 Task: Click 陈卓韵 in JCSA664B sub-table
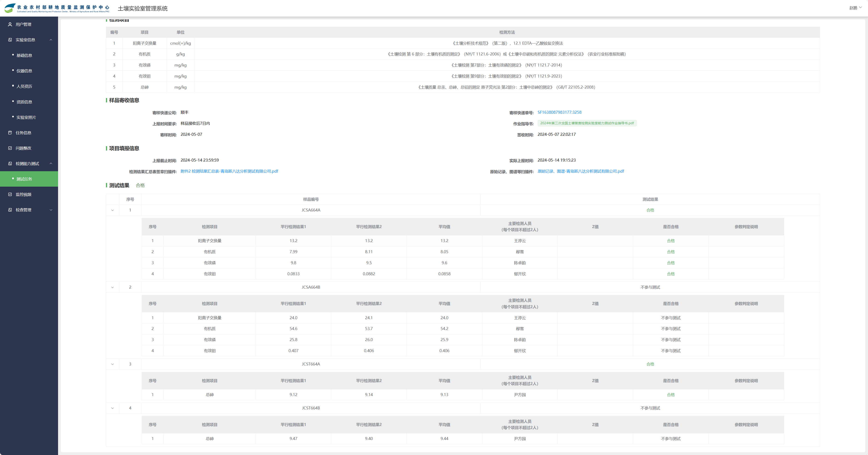tap(520, 340)
